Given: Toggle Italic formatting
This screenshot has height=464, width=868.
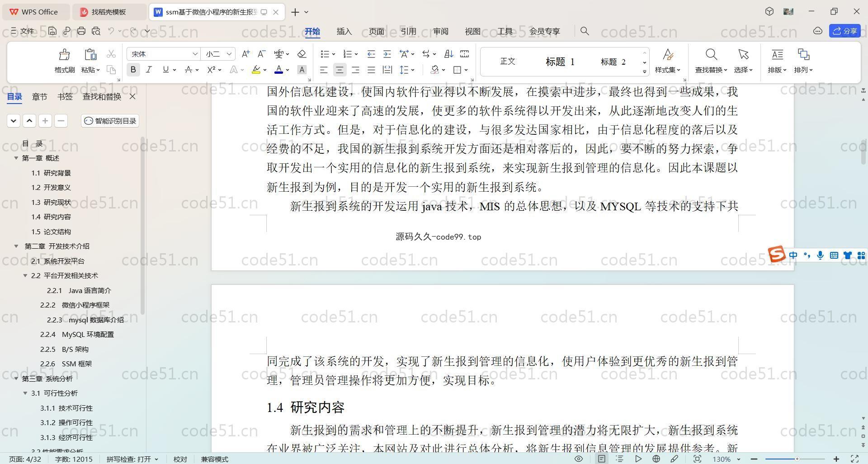Looking at the screenshot, I should click(x=149, y=70).
